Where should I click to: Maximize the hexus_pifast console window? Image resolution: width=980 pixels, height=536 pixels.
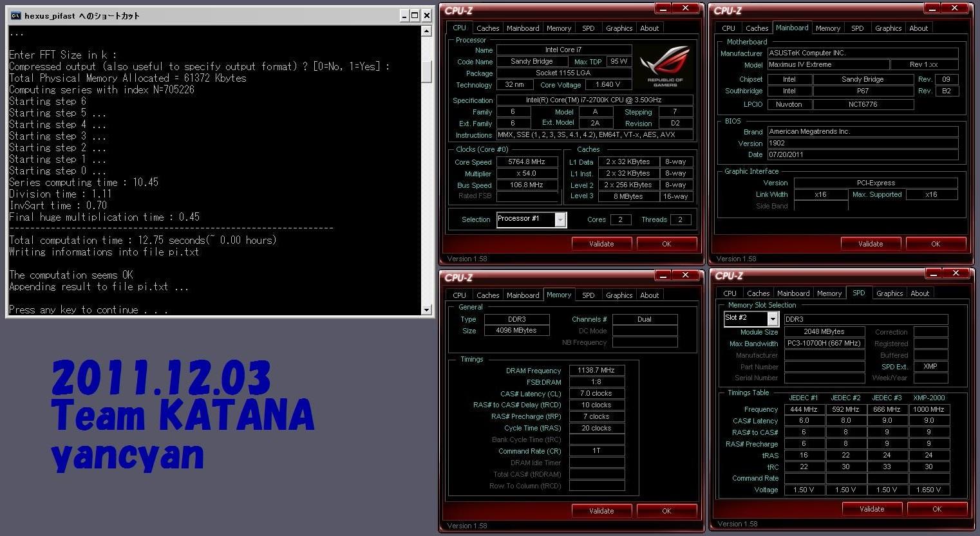[x=415, y=15]
